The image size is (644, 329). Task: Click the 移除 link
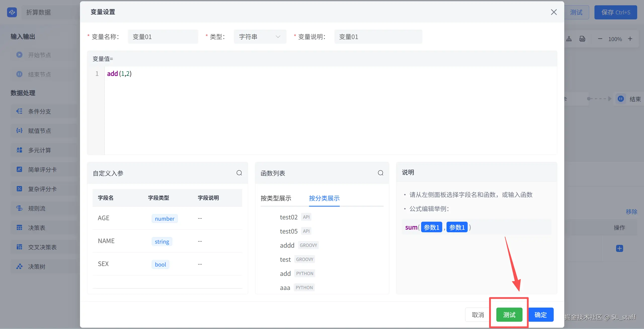(x=631, y=212)
